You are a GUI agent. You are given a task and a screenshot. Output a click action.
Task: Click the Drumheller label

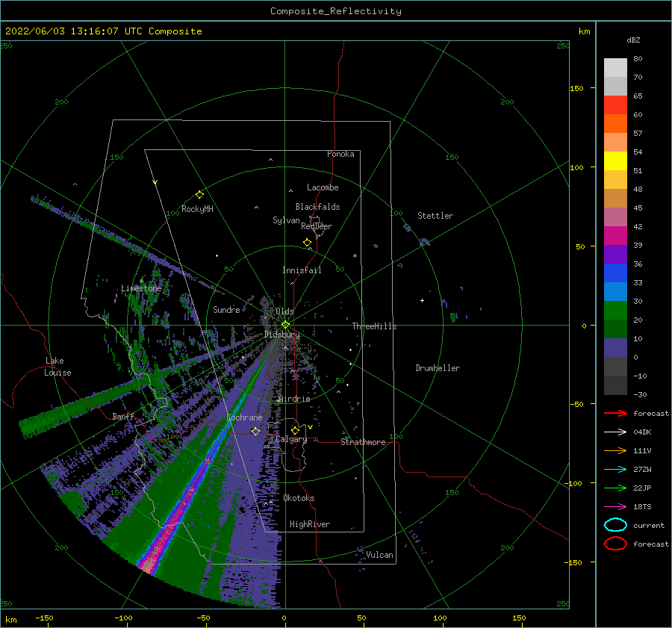[438, 368]
